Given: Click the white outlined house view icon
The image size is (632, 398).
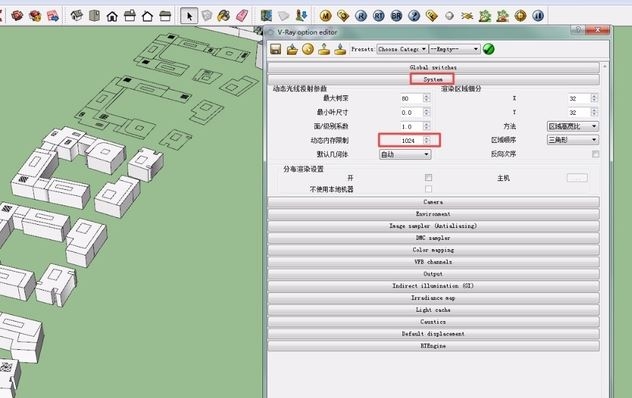Looking at the screenshot, I should tap(148, 16).
